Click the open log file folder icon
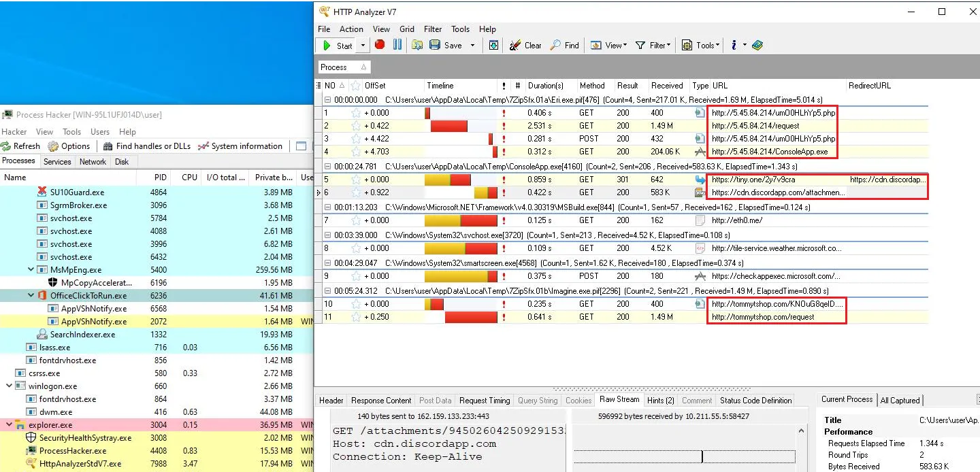 pyautogui.click(x=417, y=45)
